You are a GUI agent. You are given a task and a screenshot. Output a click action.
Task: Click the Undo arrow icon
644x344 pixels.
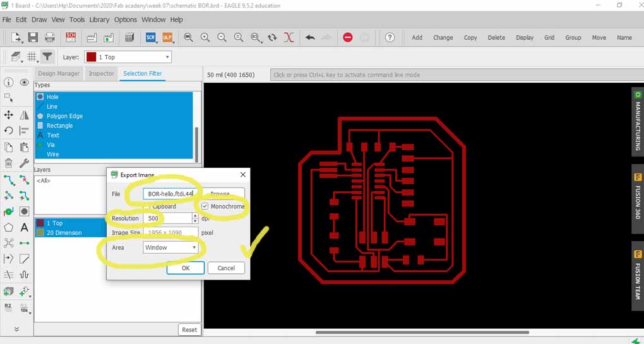[x=310, y=37]
